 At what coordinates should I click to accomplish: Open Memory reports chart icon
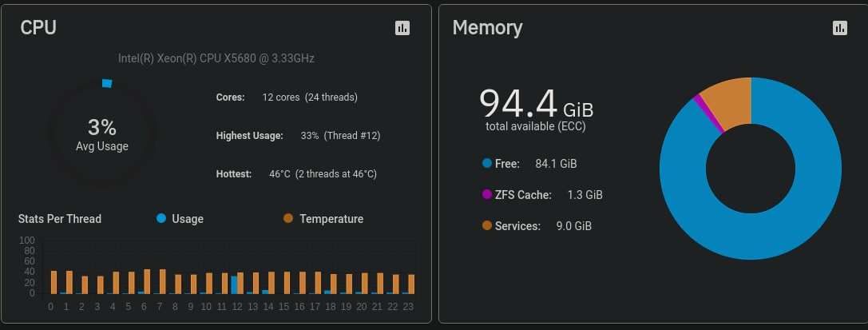[840, 28]
